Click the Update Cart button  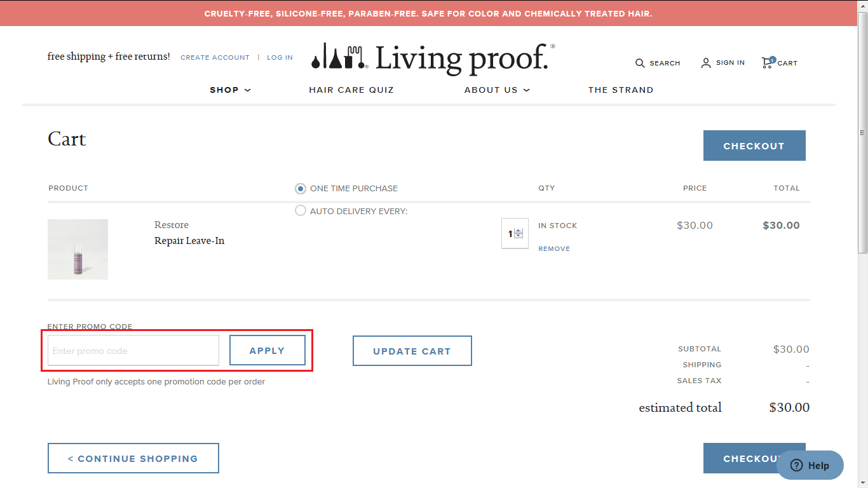pyautogui.click(x=412, y=351)
